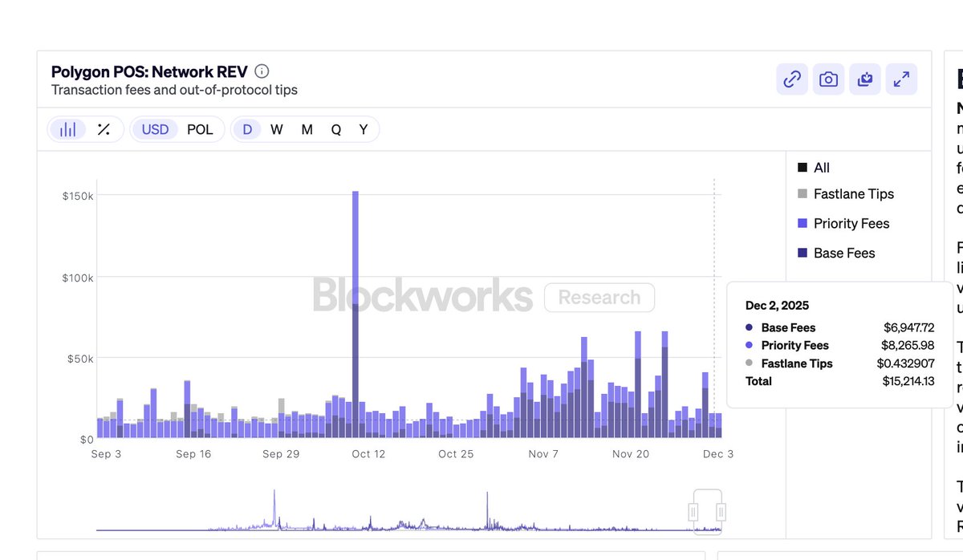Click the $0 y-axis label
Viewport: 963px width, 560px height.
tap(87, 440)
